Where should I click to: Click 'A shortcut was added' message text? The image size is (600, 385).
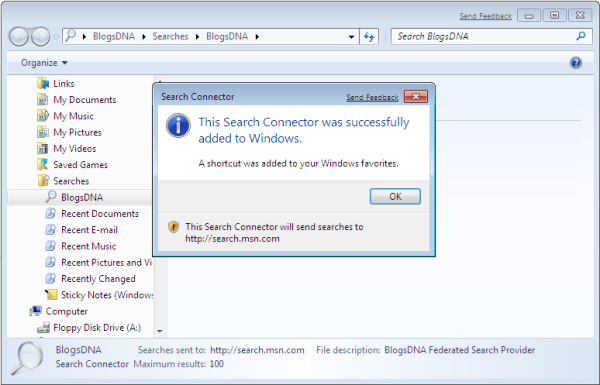[x=298, y=164]
